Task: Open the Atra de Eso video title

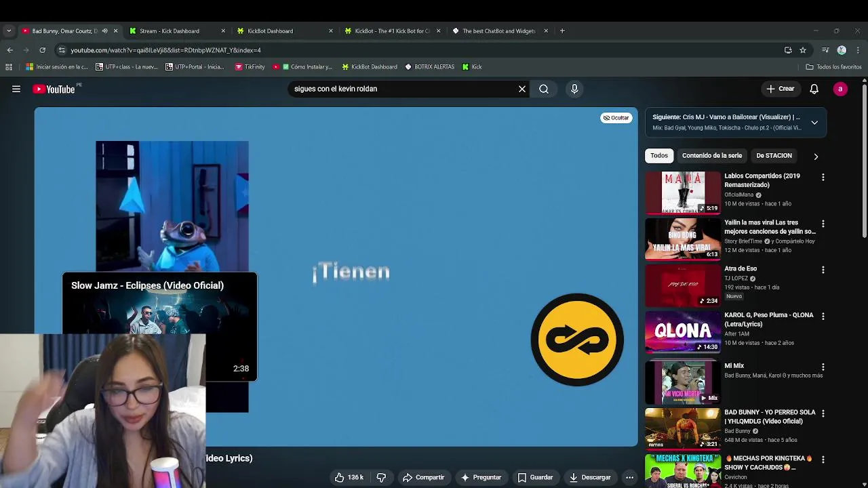Action: pyautogui.click(x=741, y=269)
